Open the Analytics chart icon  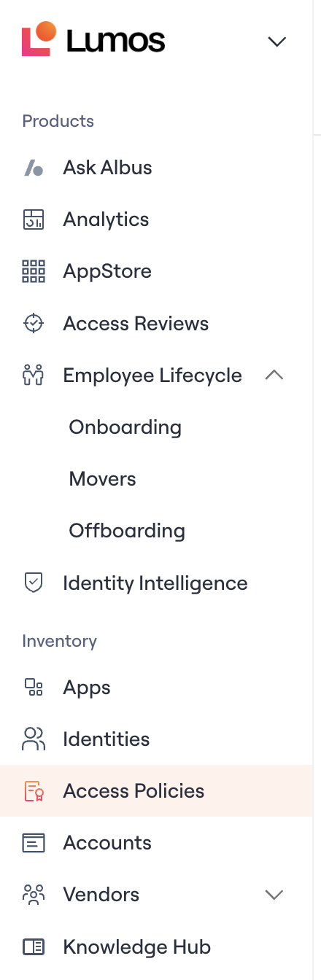[34, 219]
